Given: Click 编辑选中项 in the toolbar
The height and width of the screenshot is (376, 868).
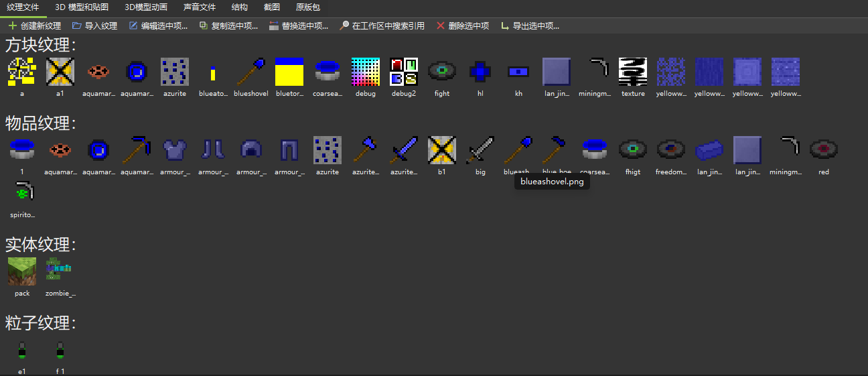Looking at the screenshot, I should pos(158,26).
